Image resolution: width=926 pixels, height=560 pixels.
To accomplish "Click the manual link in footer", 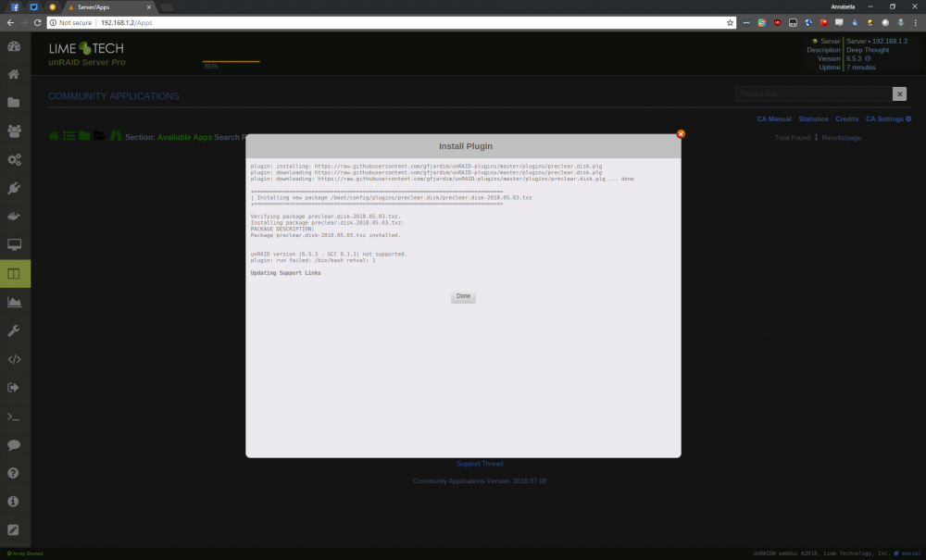I will [x=907, y=554].
